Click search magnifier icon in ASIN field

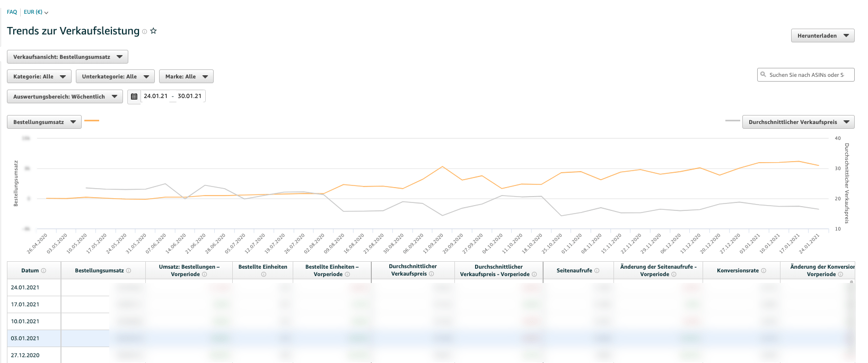point(764,75)
